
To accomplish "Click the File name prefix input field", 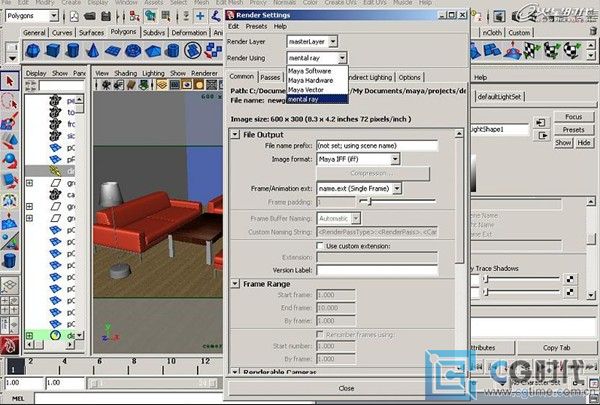I will (x=377, y=145).
